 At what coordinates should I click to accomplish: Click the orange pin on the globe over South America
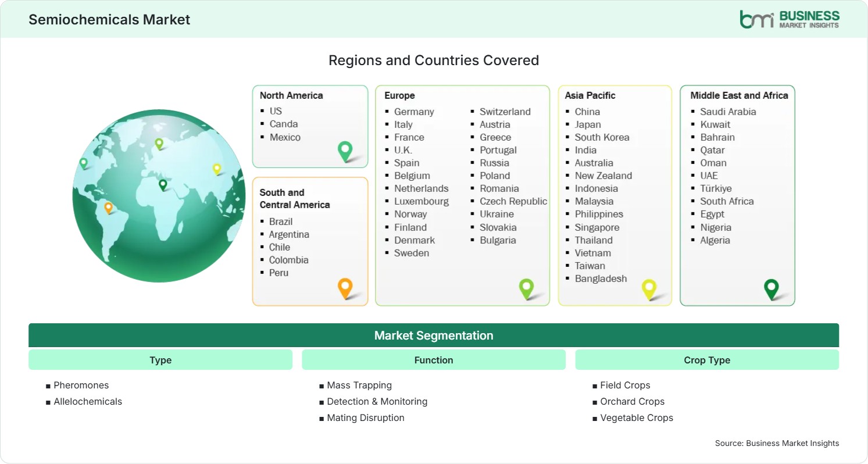108,208
